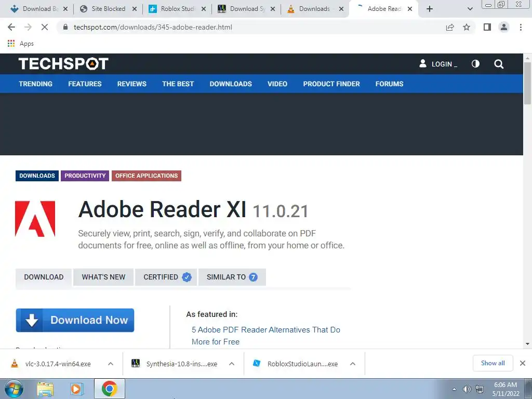Open the Windows Start menu

click(14, 389)
